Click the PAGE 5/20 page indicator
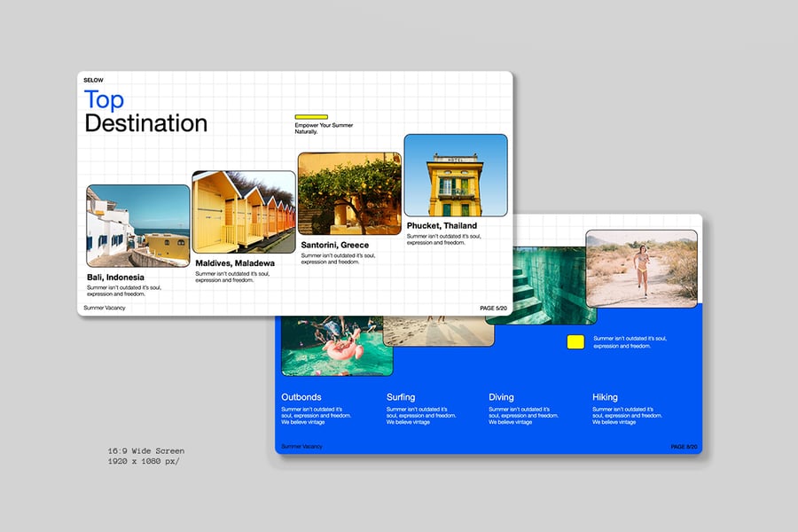This screenshot has width=798, height=532. [493, 308]
